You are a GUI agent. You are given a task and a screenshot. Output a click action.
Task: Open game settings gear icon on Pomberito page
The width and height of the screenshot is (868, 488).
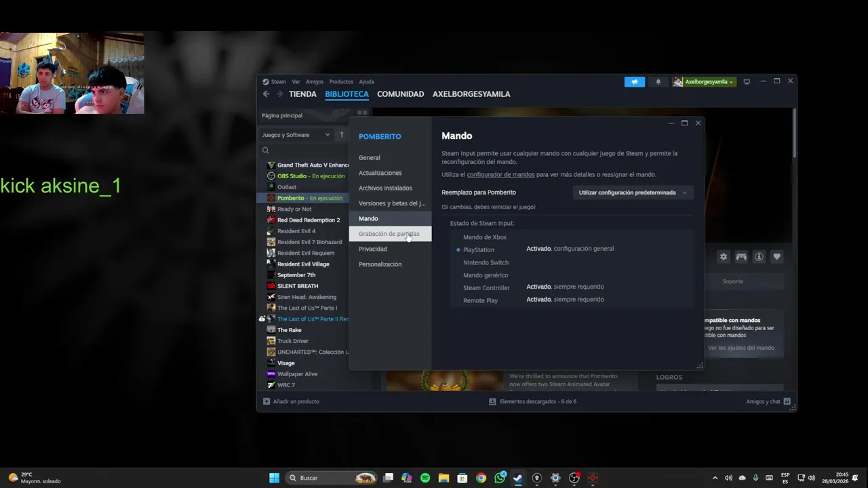[724, 257]
